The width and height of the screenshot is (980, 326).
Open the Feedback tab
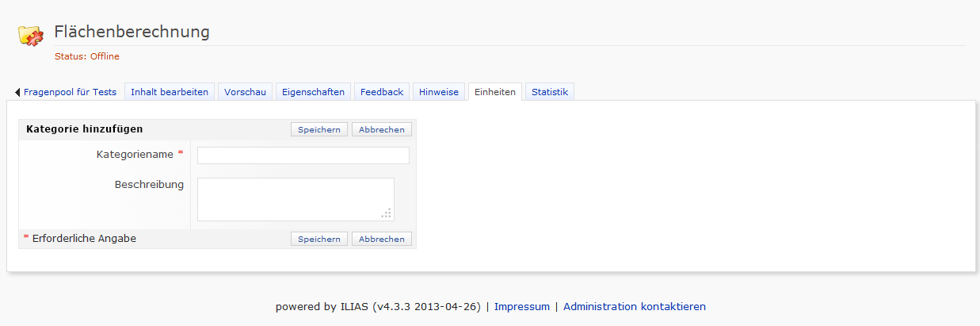(x=382, y=92)
